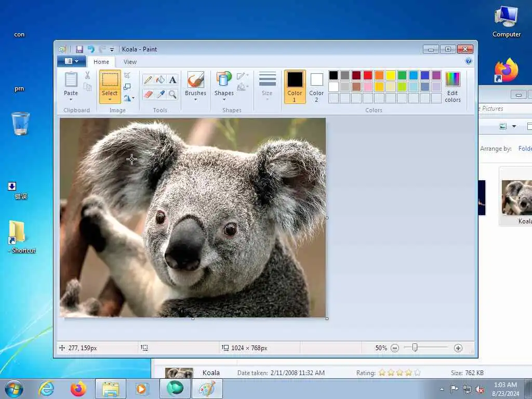The width and height of the screenshot is (532, 399).
Task: Open the Shape outline dropdown
Action: tap(242, 76)
